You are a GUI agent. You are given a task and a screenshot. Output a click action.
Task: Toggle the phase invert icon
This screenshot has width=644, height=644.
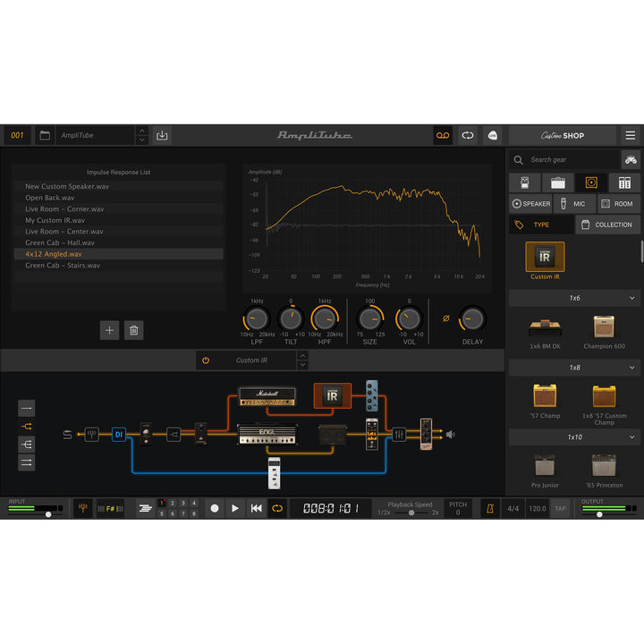tap(446, 318)
